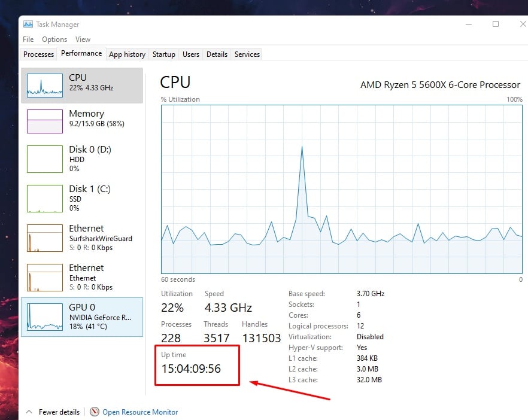The image size is (528, 420).
Task: Click the AMD Ryzen 5 5600X processor name
Action: (x=440, y=85)
